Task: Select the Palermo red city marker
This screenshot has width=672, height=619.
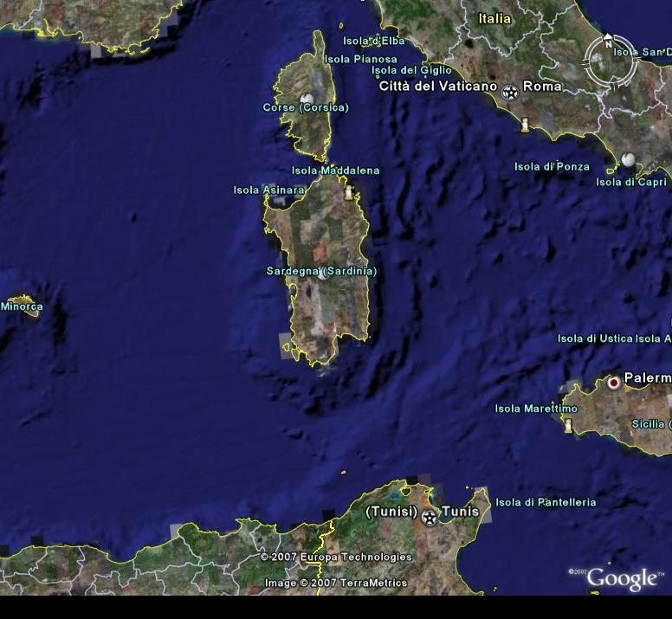Action: click(x=614, y=381)
